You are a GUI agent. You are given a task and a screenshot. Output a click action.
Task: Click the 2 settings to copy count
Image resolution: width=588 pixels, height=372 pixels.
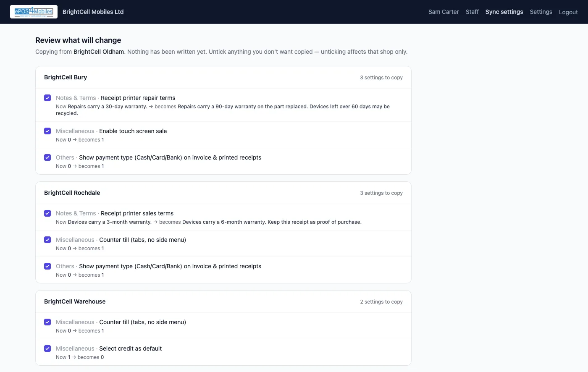tap(381, 302)
